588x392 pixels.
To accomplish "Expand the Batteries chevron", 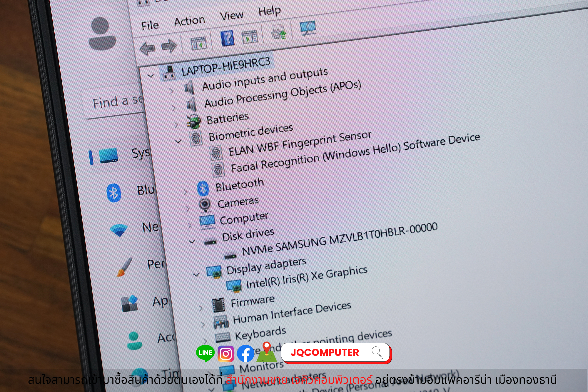I will click(x=176, y=125).
